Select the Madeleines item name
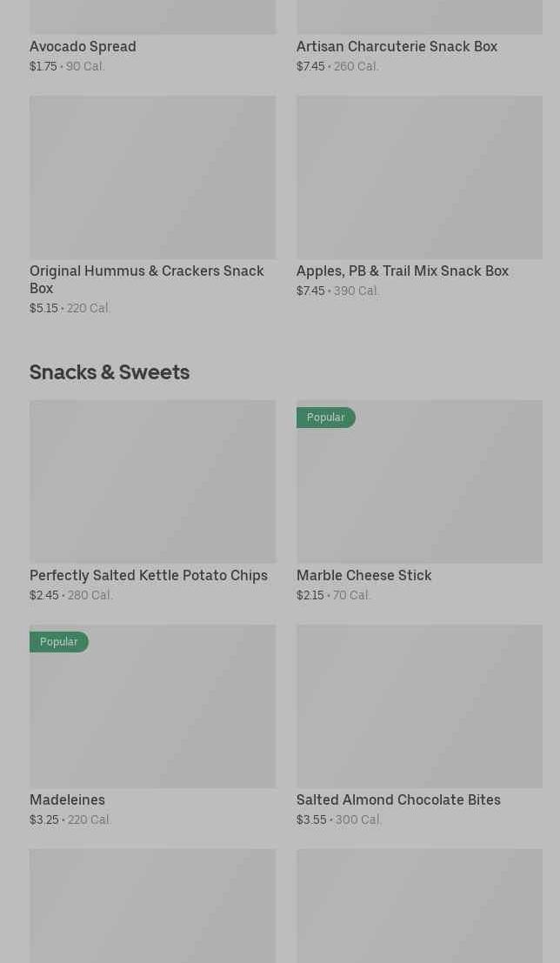This screenshot has height=963, width=560. (67, 799)
